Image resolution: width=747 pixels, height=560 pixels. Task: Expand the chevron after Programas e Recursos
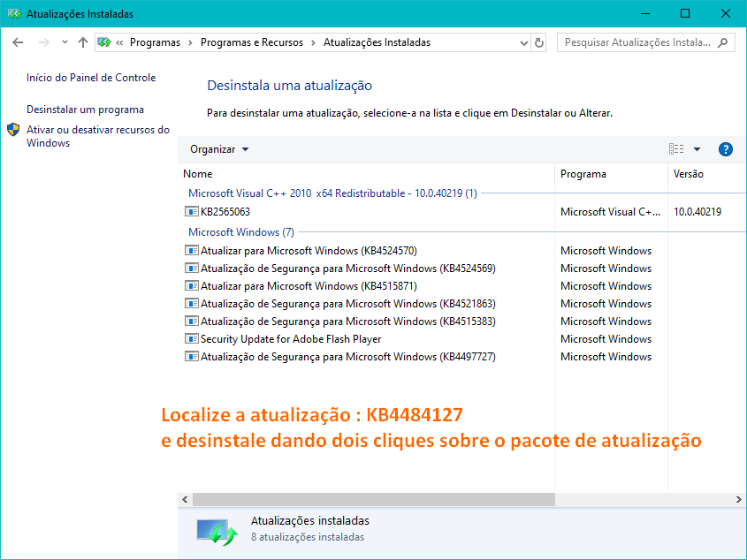pyautogui.click(x=314, y=43)
